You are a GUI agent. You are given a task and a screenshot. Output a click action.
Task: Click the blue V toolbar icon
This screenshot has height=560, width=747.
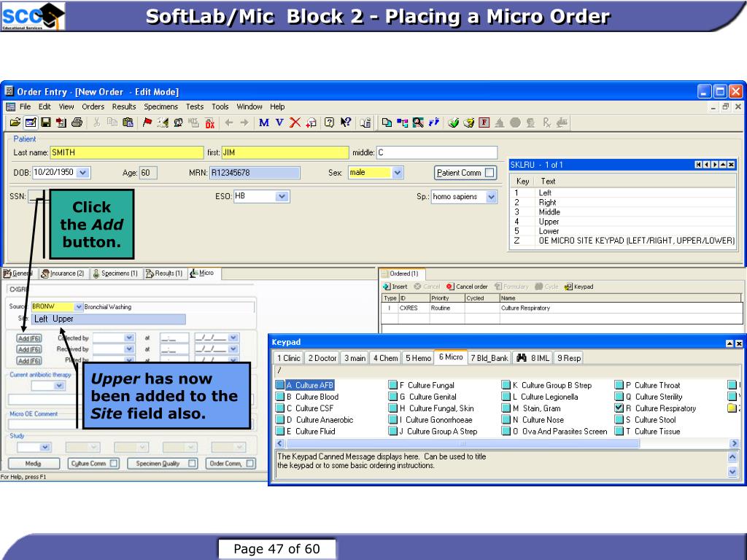click(279, 122)
